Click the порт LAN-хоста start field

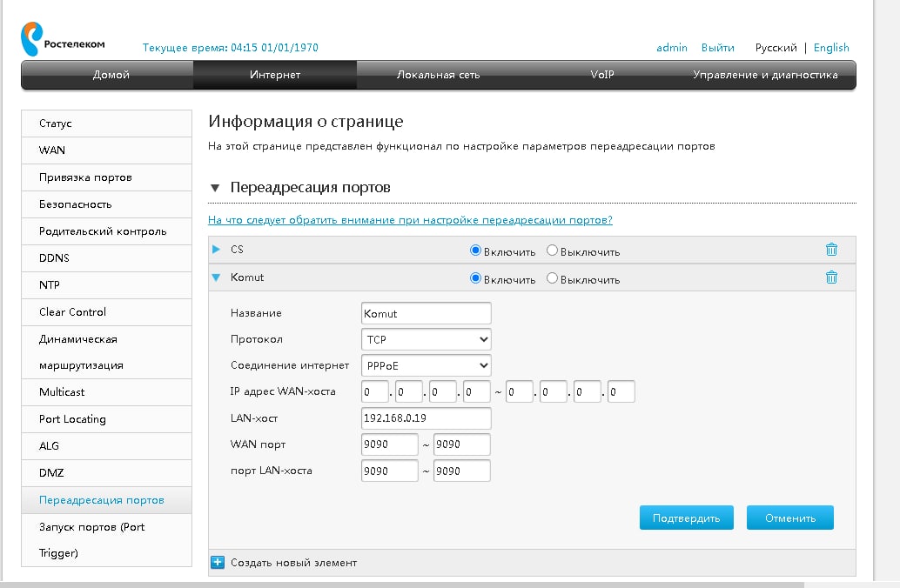(389, 471)
